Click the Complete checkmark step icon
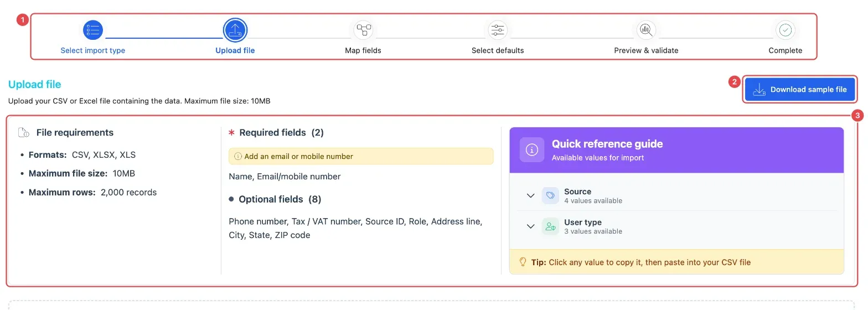Viewport: 868px width, 310px height. point(785,30)
